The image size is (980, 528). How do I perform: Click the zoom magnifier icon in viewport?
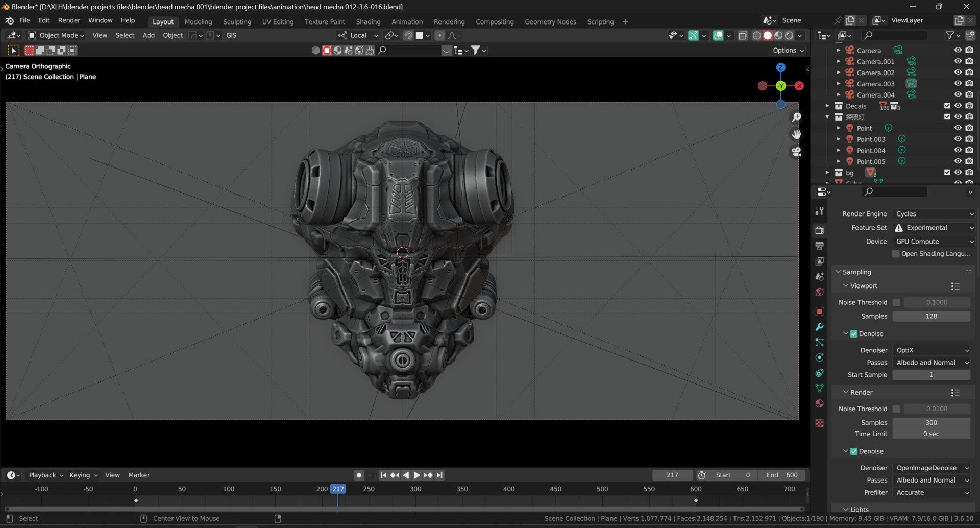796,117
